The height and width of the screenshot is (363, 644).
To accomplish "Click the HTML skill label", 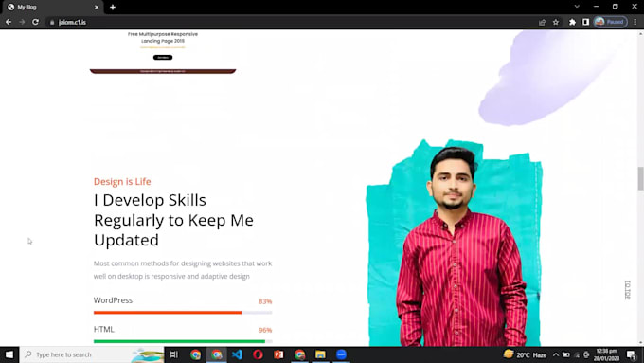I will click(x=104, y=329).
